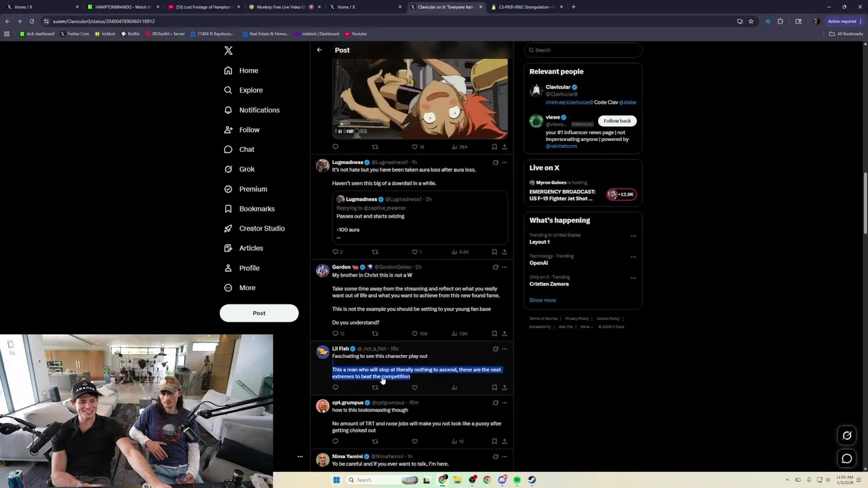868x488 pixels.
Task: Go back using the Post arrow
Action: point(319,50)
